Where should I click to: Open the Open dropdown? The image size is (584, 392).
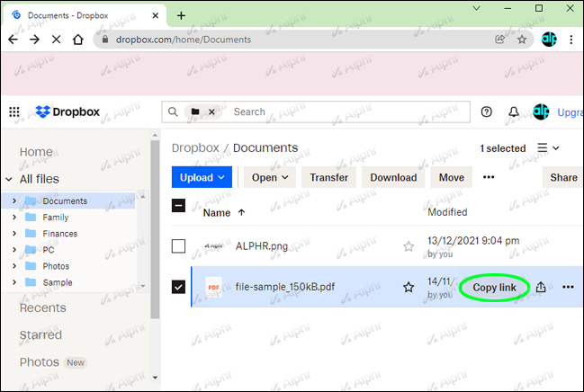click(270, 177)
